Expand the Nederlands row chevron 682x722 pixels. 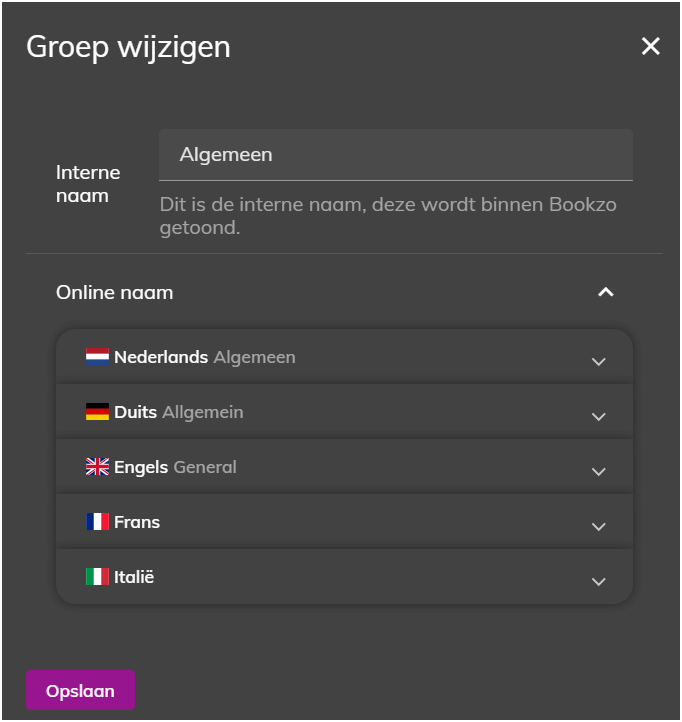[598, 361]
